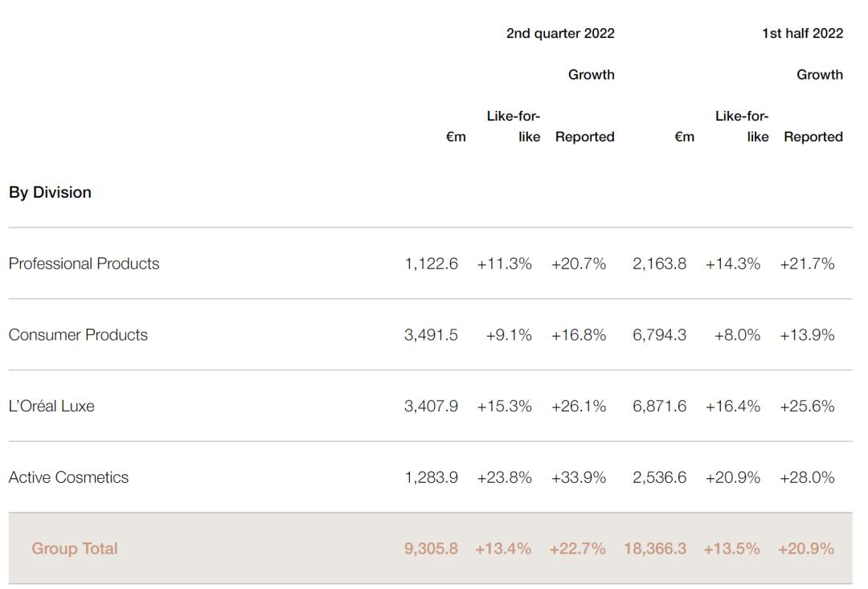The width and height of the screenshot is (868, 589).
Task: Click the Group Total value 18,366.3
Action: tap(655, 549)
